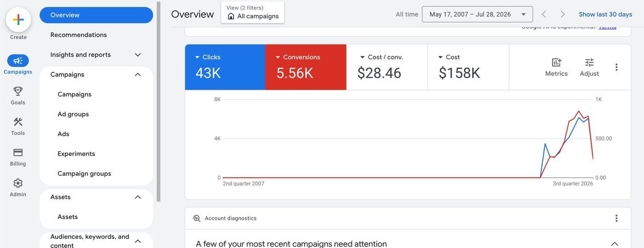
Task: Click the colorful Create plus button
Action: point(18,20)
